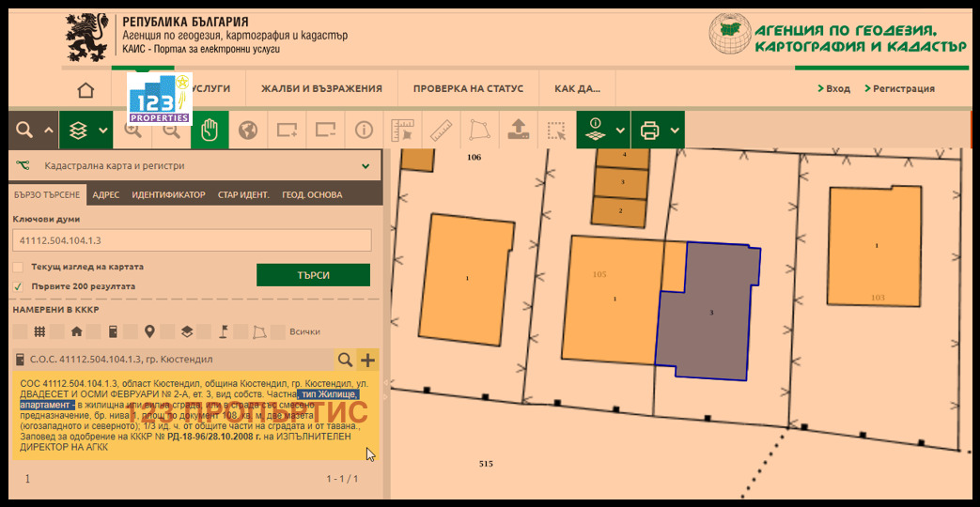The image size is (980, 507).
Task: Toggle 'Текущ изглед на картата' checkbox
Action: pyautogui.click(x=18, y=267)
